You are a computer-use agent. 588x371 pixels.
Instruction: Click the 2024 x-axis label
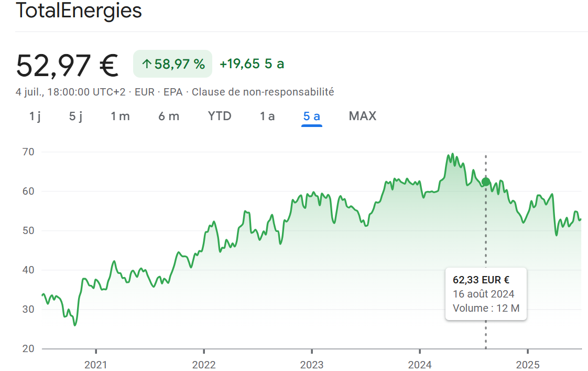click(420, 365)
